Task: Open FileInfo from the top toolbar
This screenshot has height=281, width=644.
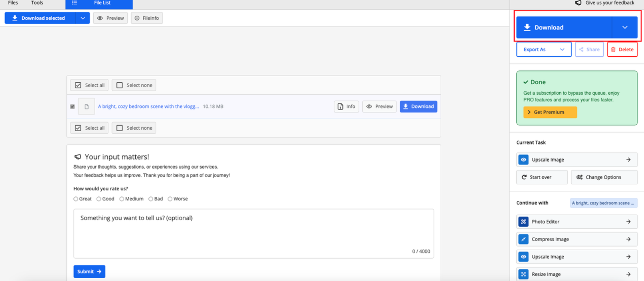Action: (147, 18)
